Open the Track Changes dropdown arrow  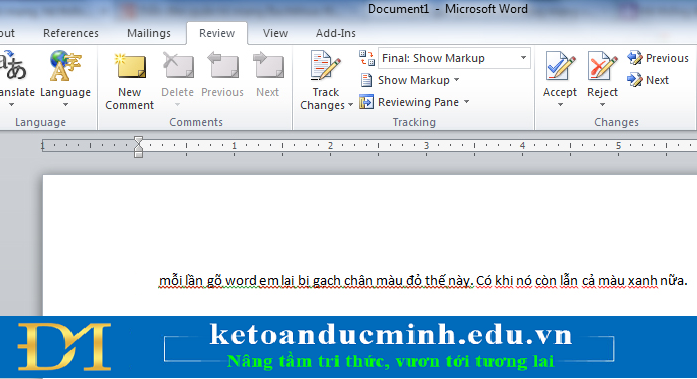tap(350, 105)
